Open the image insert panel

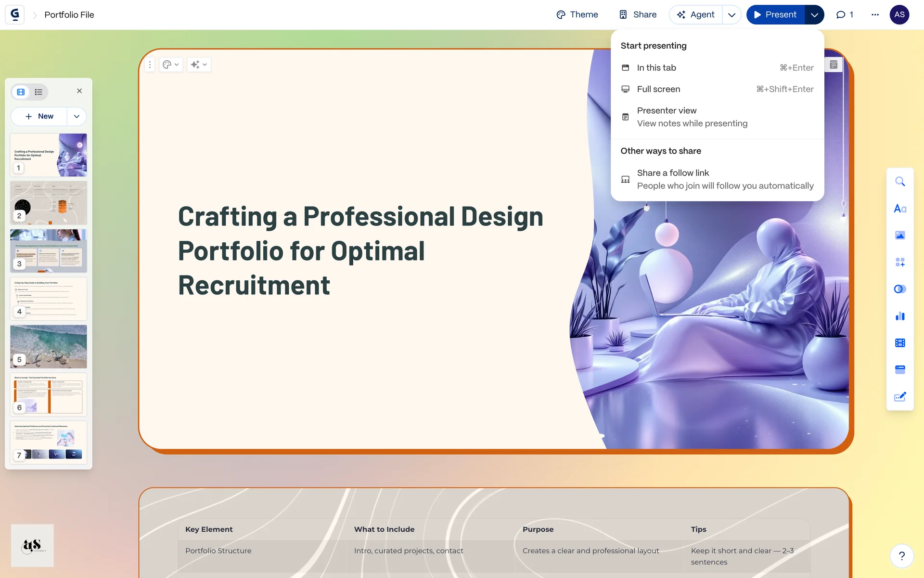(900, 236)
